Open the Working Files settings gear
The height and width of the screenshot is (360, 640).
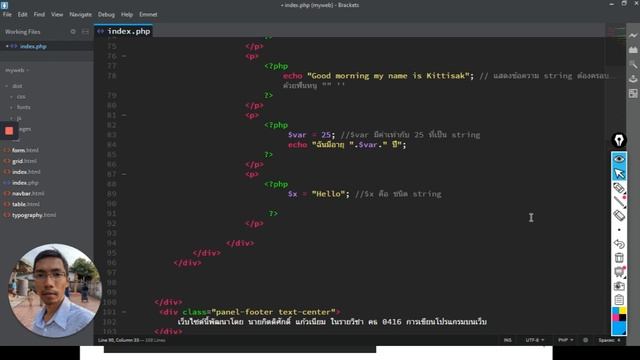coord(73,31)
